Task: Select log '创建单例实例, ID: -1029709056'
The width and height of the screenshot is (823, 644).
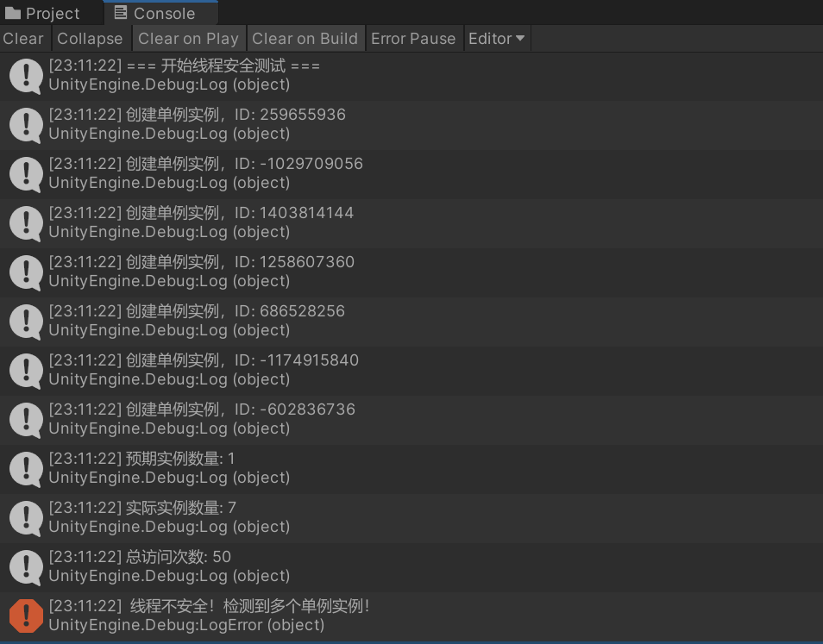Action: (411, 175)
